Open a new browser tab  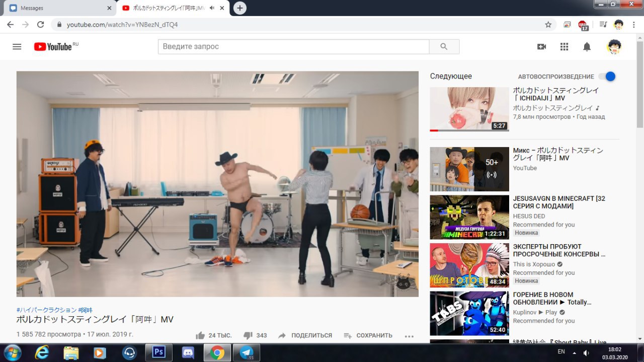tap(240, 8)
